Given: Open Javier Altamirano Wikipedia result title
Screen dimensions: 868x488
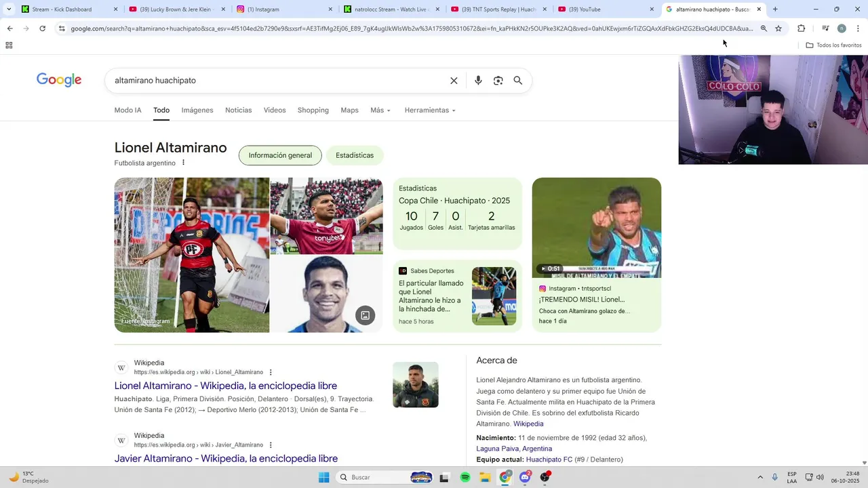Looking at the screenshot, I should 226,459.
